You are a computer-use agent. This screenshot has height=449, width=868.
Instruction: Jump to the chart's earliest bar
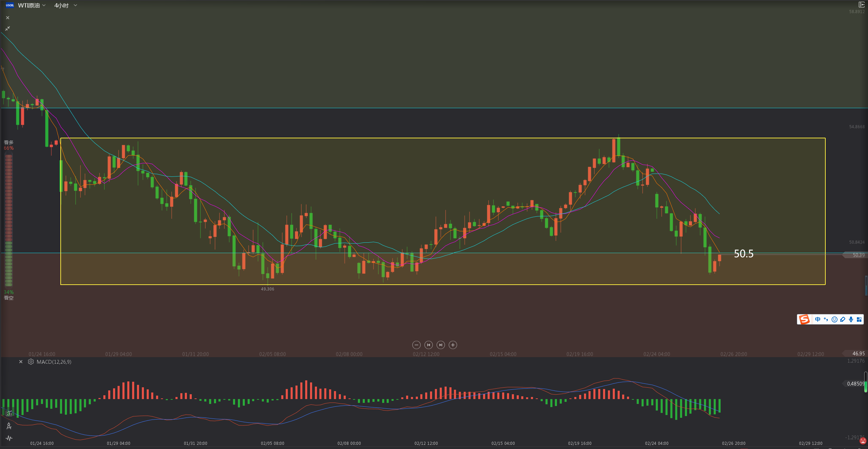point(429,345)
